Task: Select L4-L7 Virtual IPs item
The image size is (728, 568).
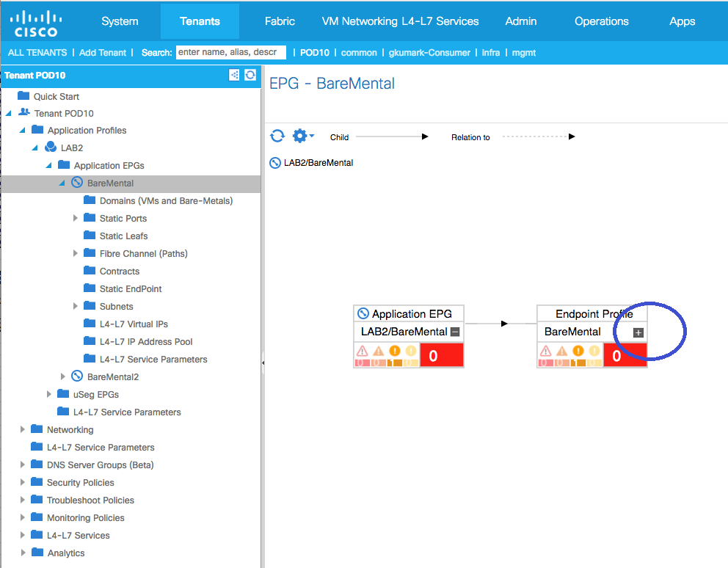Action: [134, 324]
